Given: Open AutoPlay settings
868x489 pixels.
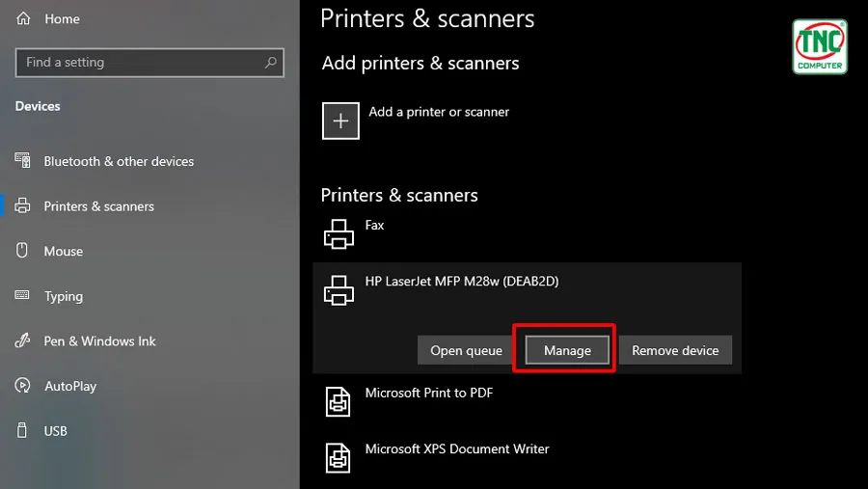Looking at the screenshot, I should pos(70,386).
